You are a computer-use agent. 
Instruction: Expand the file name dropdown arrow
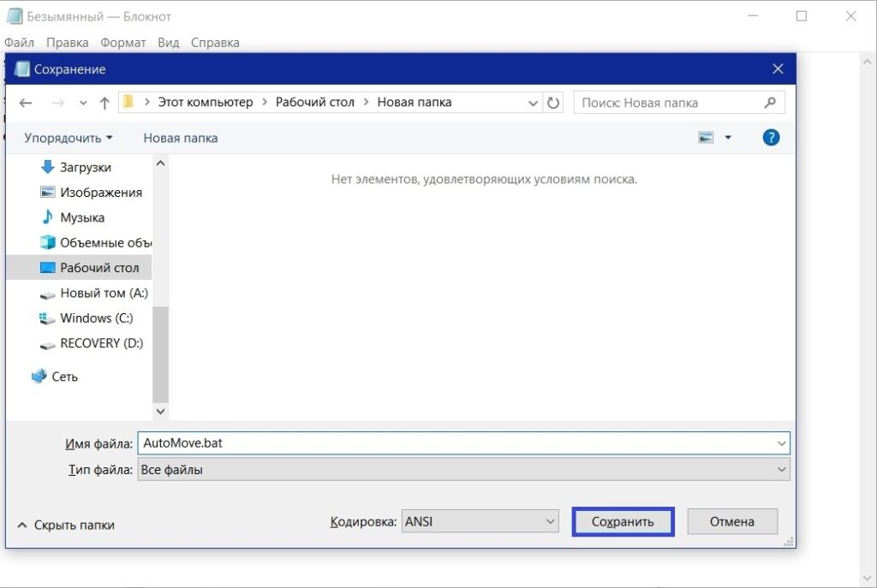point(781,443)
